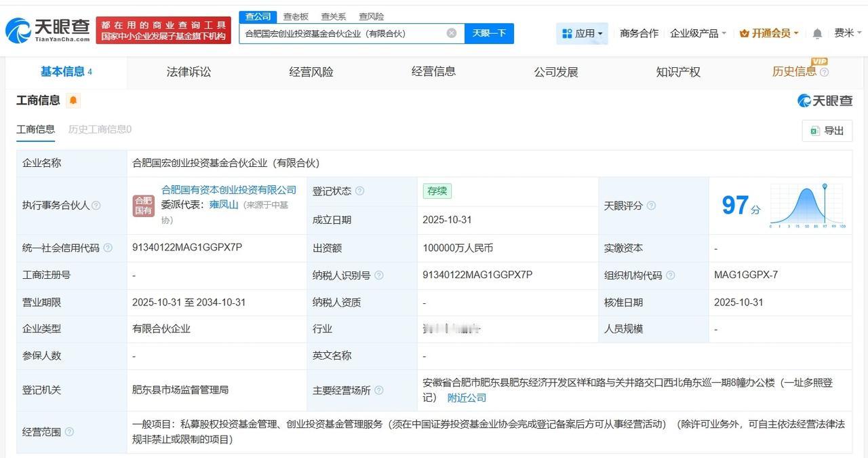The height and width of the screenshot is (458, 868).
Task: Click the orange bell icon beside 工商信息 heading
Action: pos(72,100)
